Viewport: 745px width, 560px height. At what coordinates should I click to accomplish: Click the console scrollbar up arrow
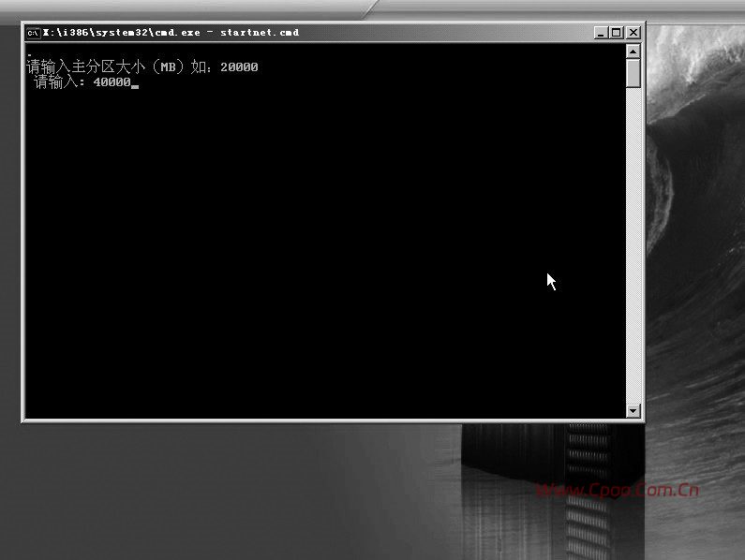[x=633, y=51]
